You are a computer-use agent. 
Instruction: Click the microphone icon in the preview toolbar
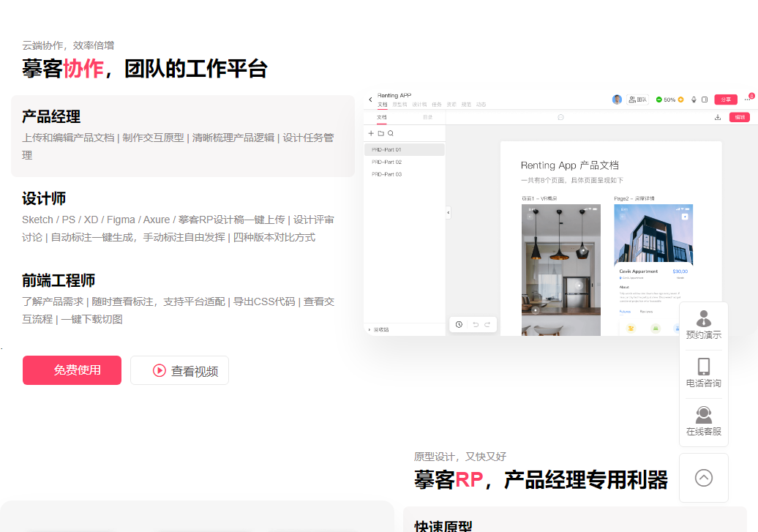pyautogui.click(x=694, y=100)
